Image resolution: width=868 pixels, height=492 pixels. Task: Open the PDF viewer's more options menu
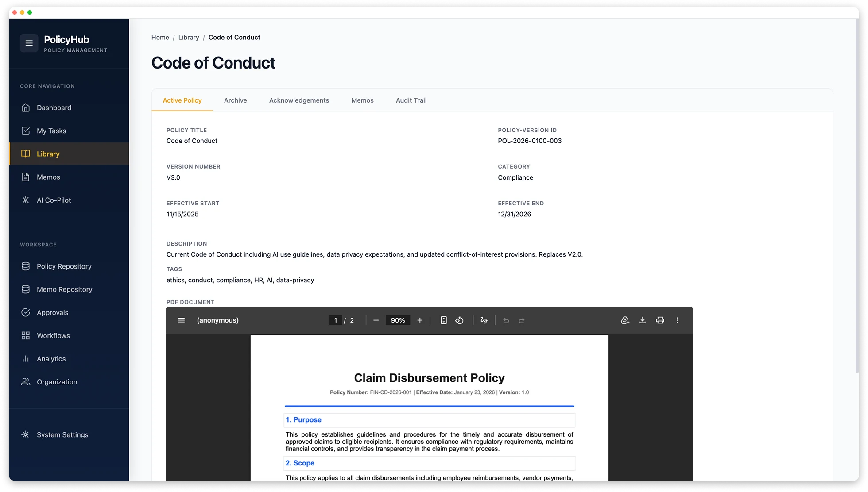pos(677,320)
